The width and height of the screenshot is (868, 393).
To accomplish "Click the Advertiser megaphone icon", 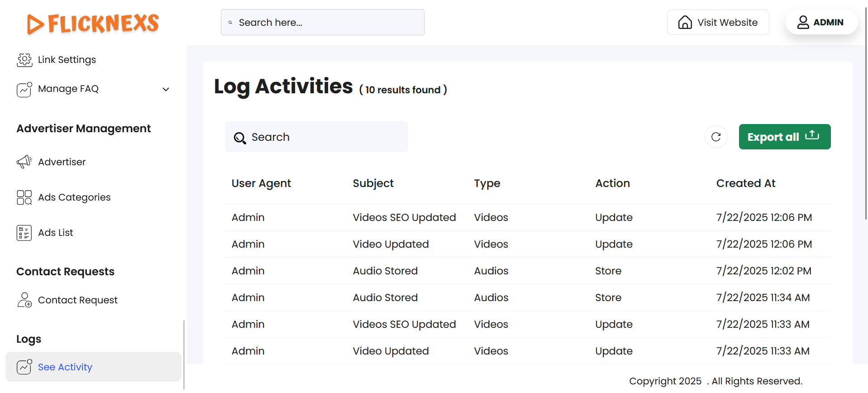I will tap(24, 162).
